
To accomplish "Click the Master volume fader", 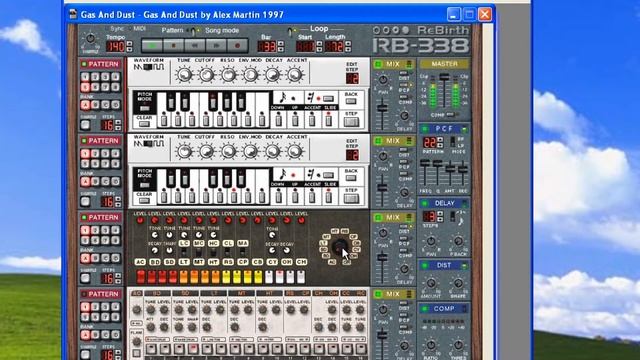I will coord(444,77).
